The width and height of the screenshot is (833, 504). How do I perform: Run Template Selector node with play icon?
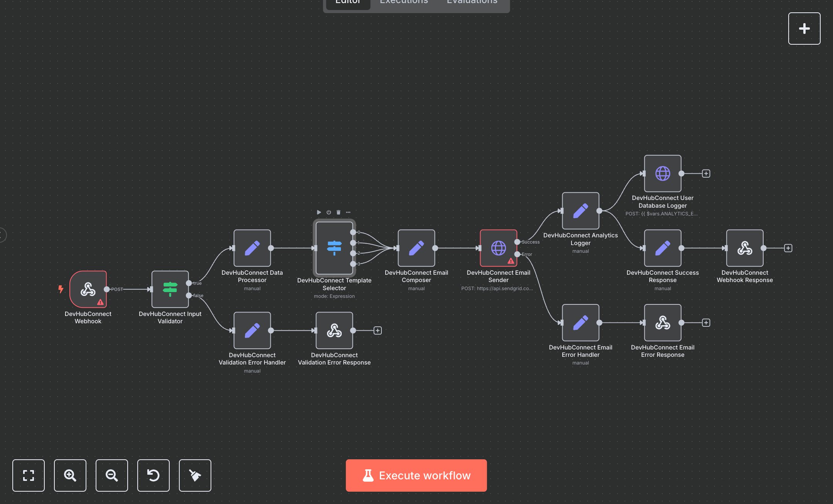point(319,212)
